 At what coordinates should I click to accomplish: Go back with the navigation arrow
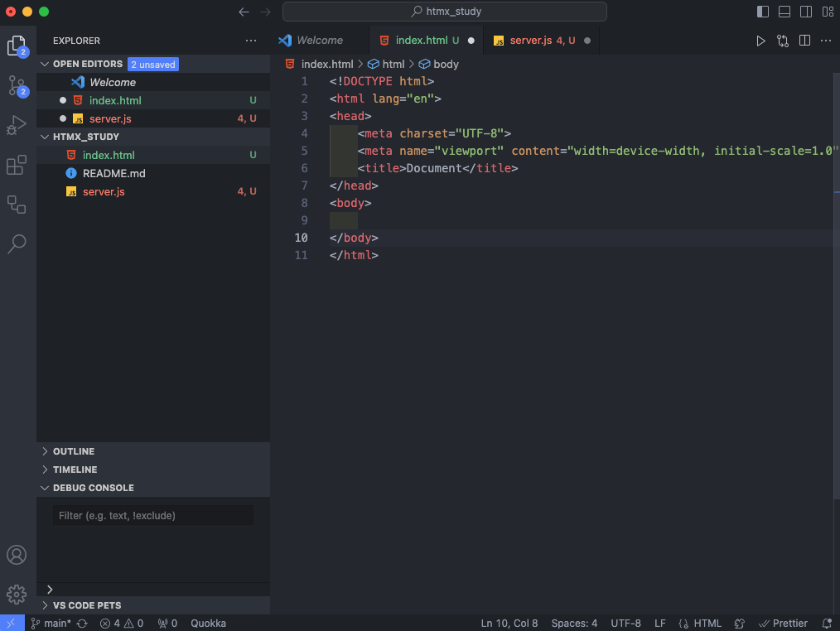244,12
